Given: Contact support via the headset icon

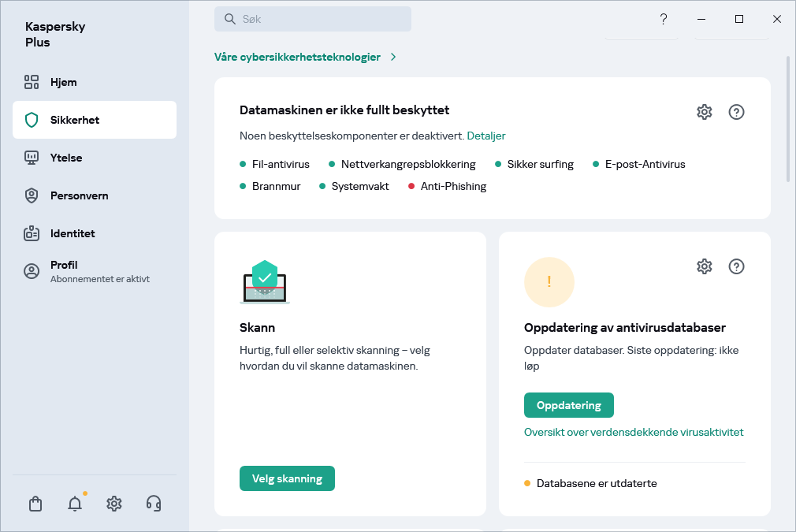Looking at the screenshot, I should [153, 504].
